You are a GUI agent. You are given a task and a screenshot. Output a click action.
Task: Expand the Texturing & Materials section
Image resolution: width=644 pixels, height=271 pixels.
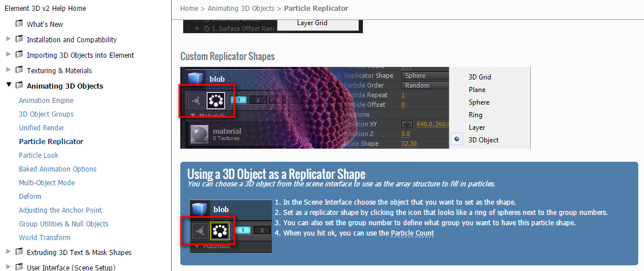pos(9,70)
